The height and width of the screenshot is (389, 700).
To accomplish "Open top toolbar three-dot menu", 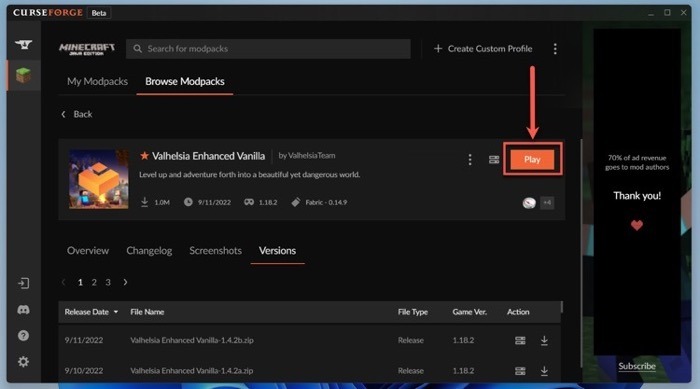I will 555,49.
